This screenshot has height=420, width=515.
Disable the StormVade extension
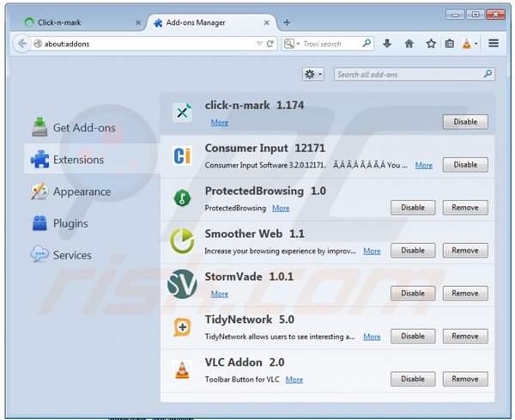coord(413,293)
